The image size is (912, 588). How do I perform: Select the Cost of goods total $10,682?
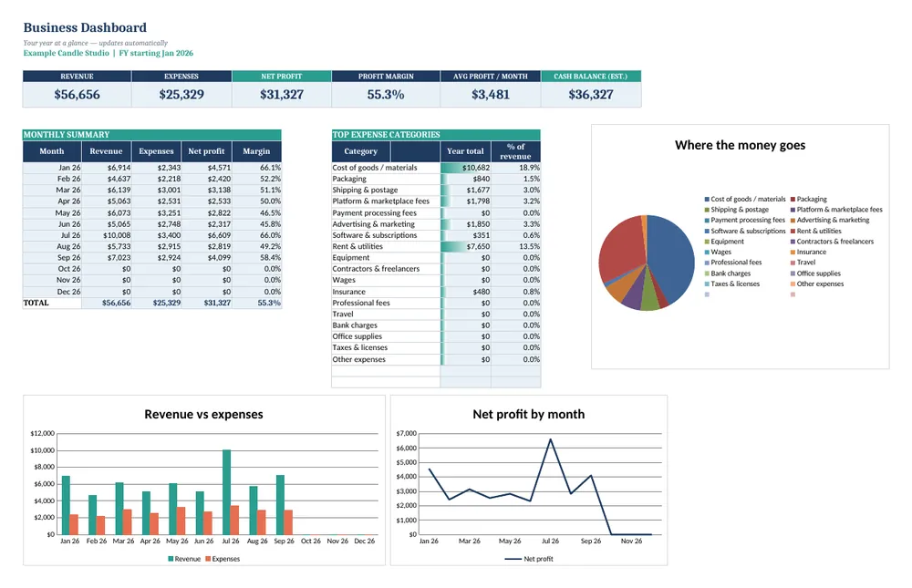pos(465,168)
